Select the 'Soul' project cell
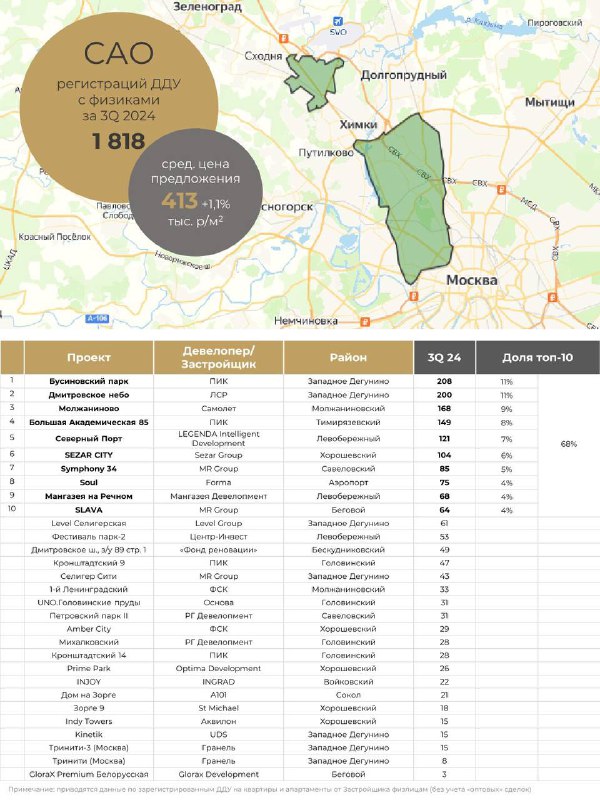 89,482
